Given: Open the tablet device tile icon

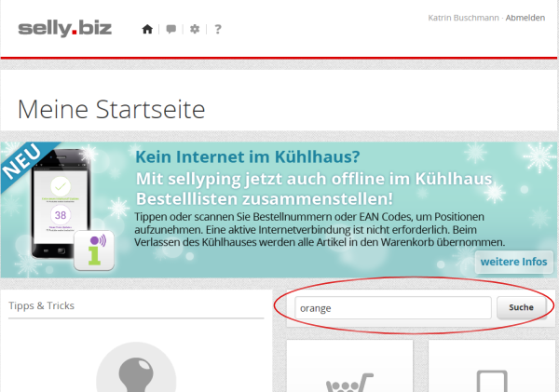Looking at the screenshot, I should coord(492,382).
